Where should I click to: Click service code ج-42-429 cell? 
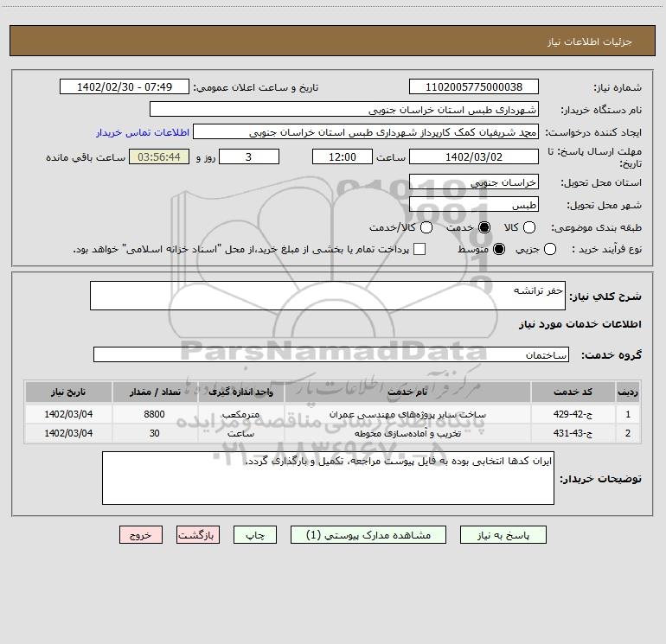tap(573, 414)
